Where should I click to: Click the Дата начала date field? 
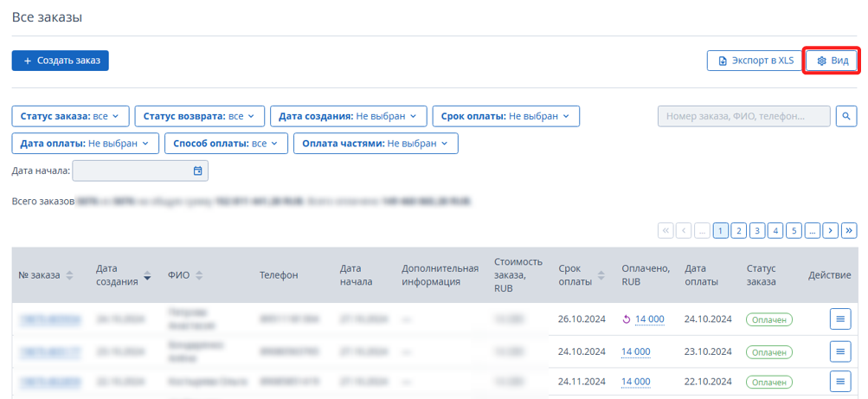[x=140, y=171]
